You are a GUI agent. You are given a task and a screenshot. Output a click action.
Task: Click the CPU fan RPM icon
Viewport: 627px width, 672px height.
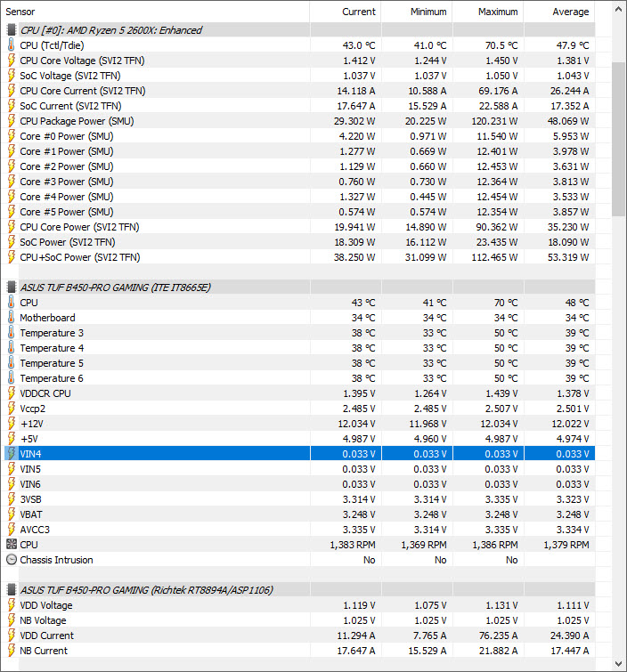pos(12,545)
